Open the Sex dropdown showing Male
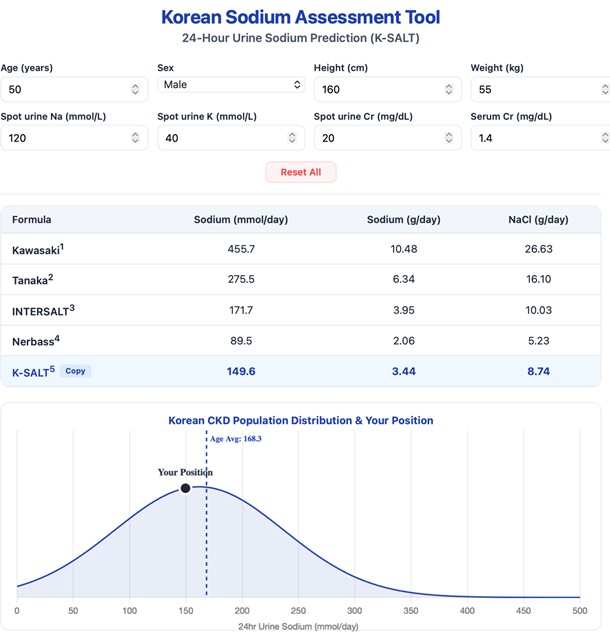This screenshot has height=640, width=610. click(x=231, y=84)
